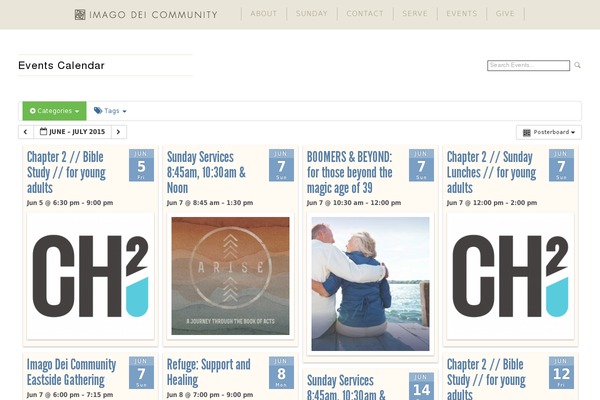Click the Jun 7 badge on Eastside Gathering
The width and height of the screenshot is (600, 400).
[x=141, y=372]
